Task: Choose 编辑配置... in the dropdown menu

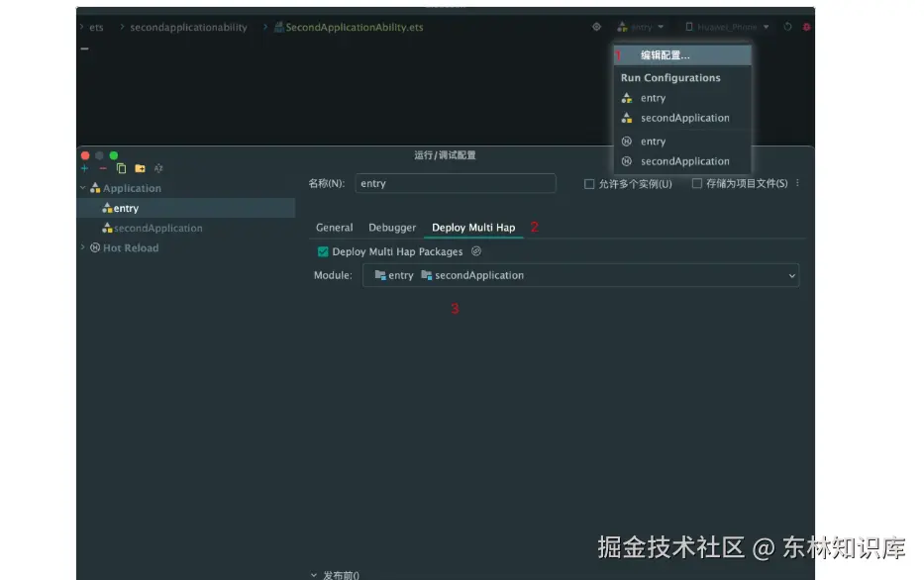Action: [x=682, y=55]
